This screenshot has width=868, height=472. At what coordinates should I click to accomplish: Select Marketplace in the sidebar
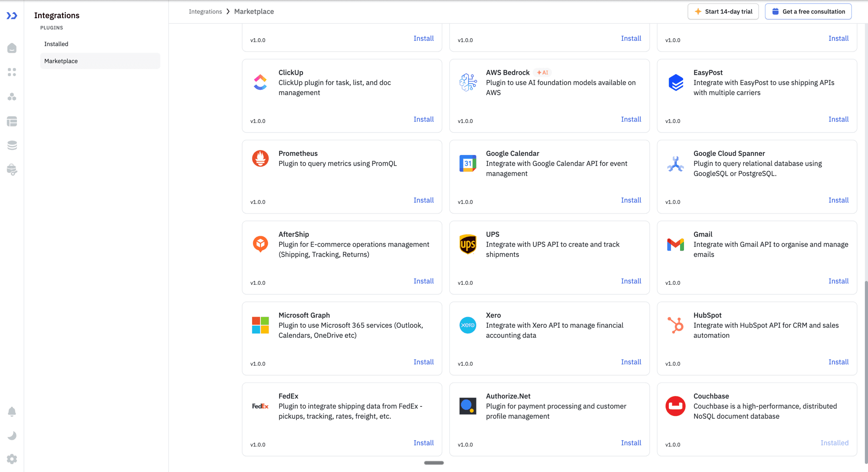click(x=61, y=61)
